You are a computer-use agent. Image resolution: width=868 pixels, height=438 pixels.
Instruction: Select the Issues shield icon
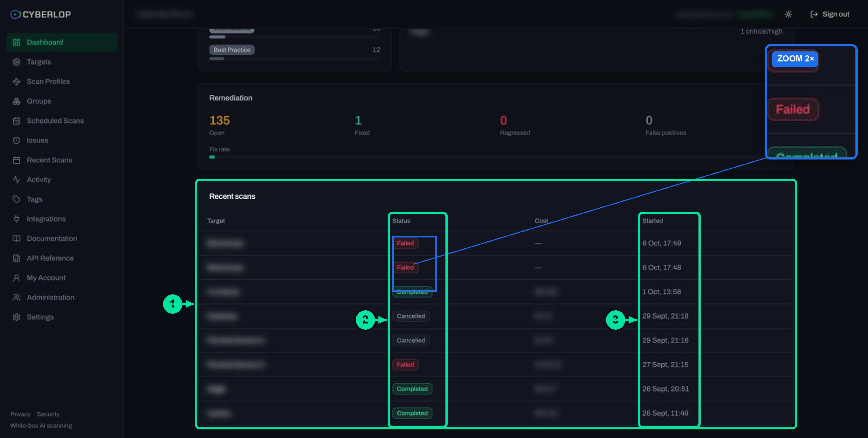click(16, 140)
